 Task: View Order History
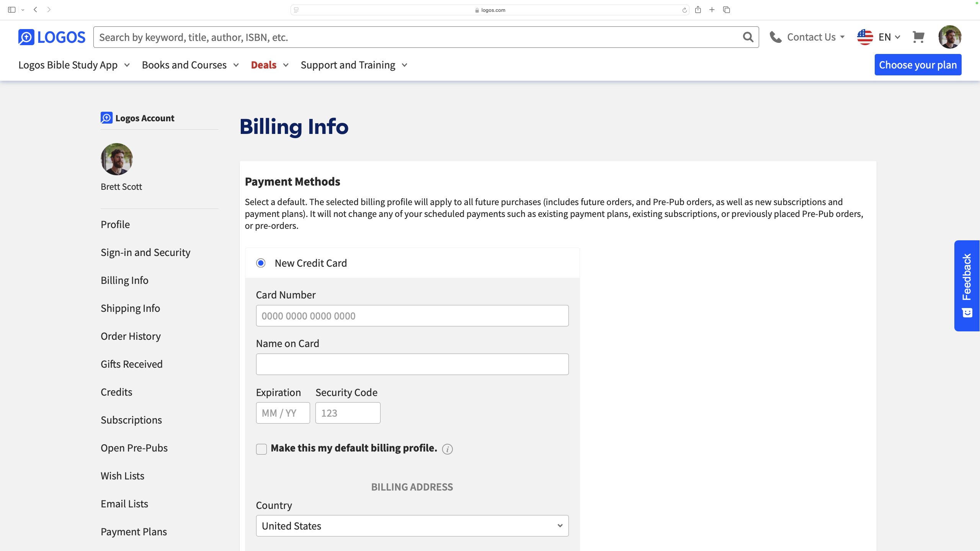tap(131, 336)
